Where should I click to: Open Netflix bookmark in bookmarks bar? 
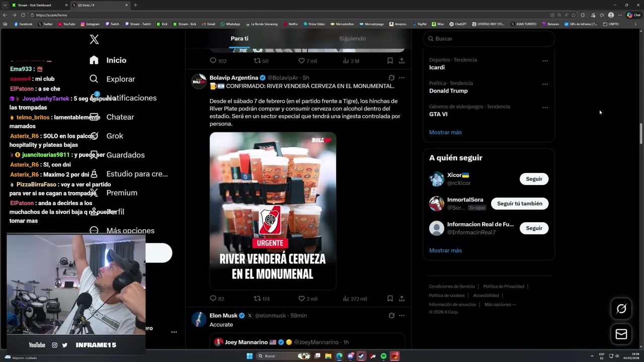coord(290,24)
